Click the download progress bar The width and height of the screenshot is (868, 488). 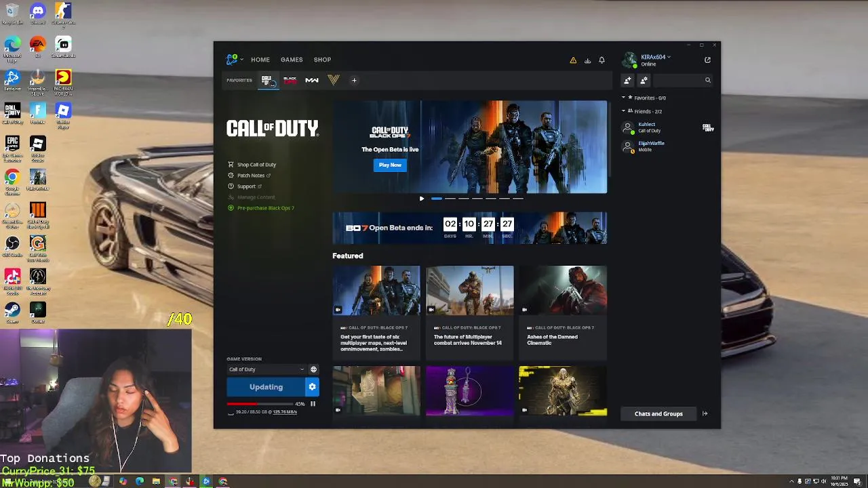click(x=260, y=404)
